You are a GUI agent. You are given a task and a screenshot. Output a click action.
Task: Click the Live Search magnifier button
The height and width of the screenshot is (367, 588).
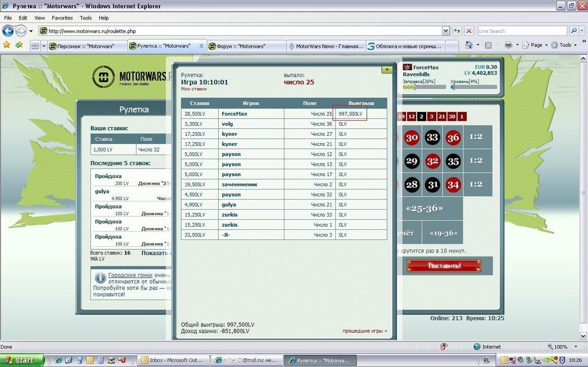573,31
